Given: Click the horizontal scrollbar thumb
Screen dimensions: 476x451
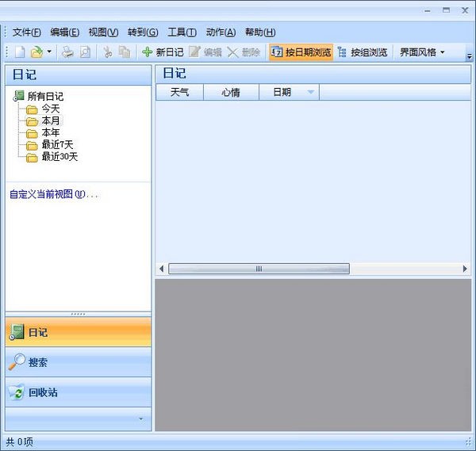Looking at the screenshot, I should click(x=259, y=269).
